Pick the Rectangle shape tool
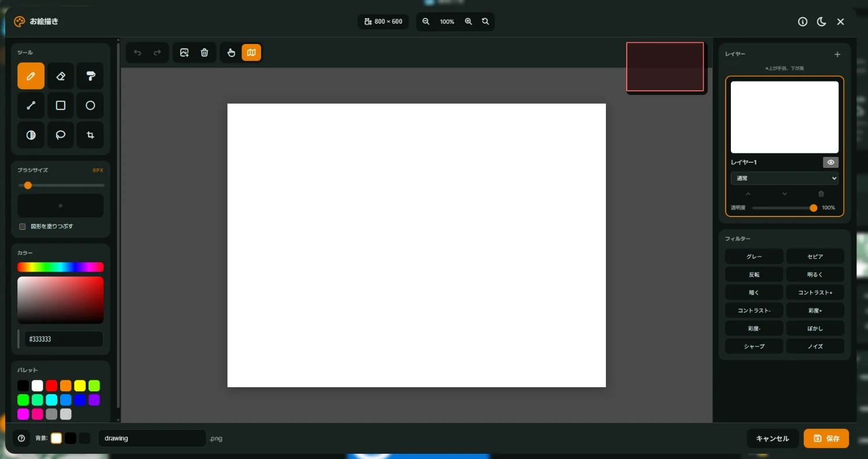This screenshot has height=459, width=868. (x=61, y=105)
